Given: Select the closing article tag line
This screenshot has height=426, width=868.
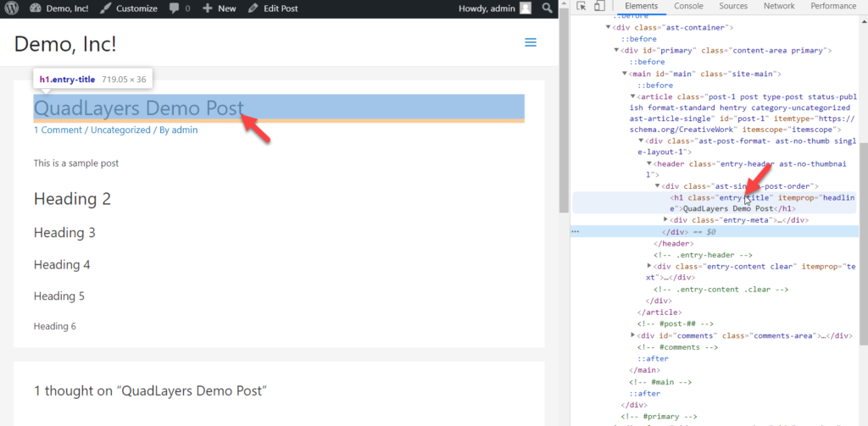Looking at the screenshot, I should coord(661,313).
